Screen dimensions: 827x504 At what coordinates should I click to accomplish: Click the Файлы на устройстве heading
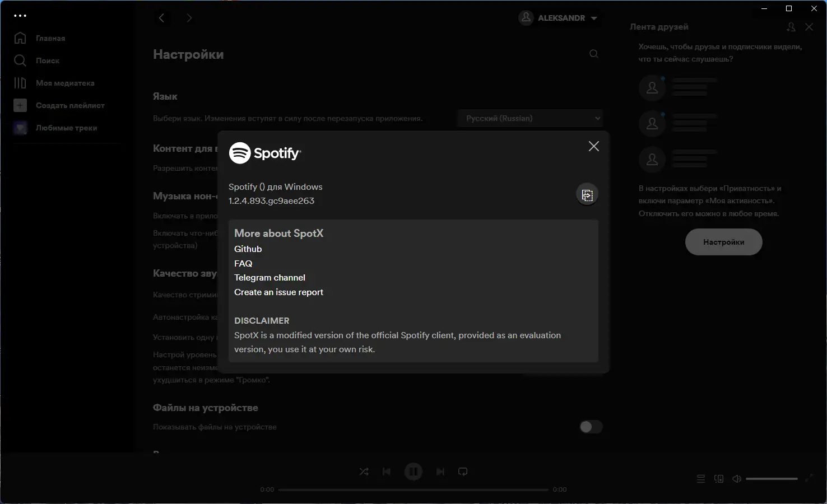(x=205, y=408)
